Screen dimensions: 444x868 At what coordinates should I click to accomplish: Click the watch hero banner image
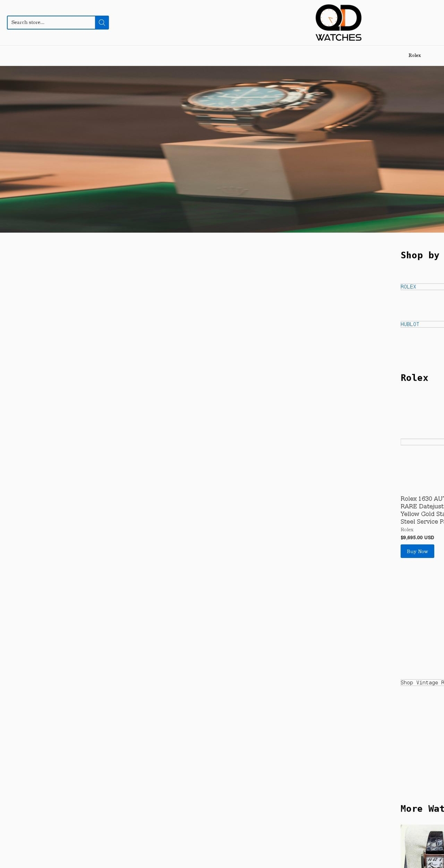pyautogui.click(x=222, y=149)
